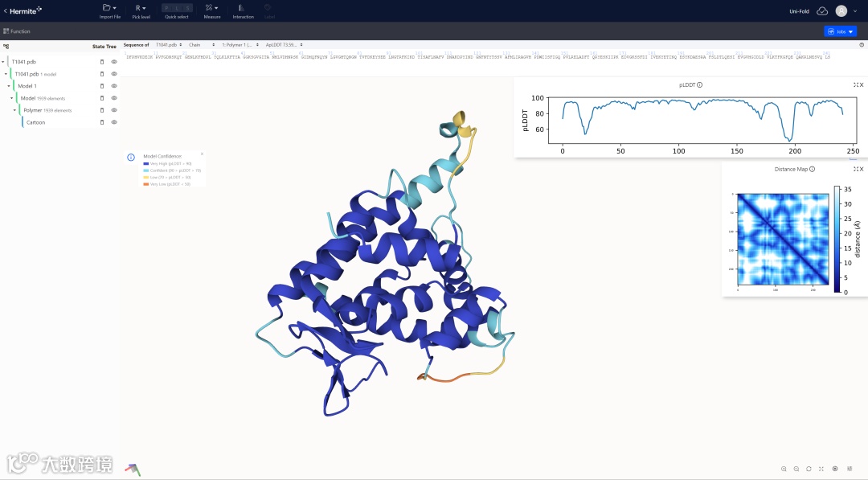This screenshot has height=480, width=868.
Task: Open the Chain selector dropdown
Action: [x=202, y=45]
